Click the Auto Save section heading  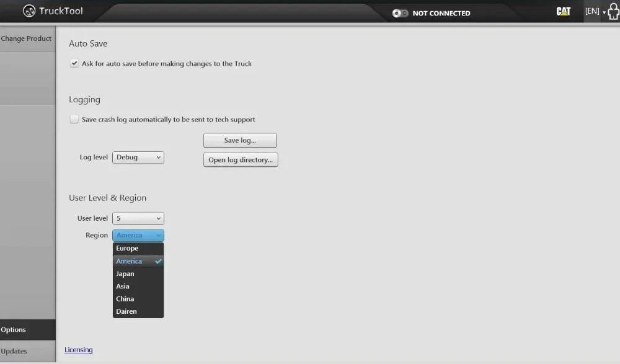pos(88,43)
